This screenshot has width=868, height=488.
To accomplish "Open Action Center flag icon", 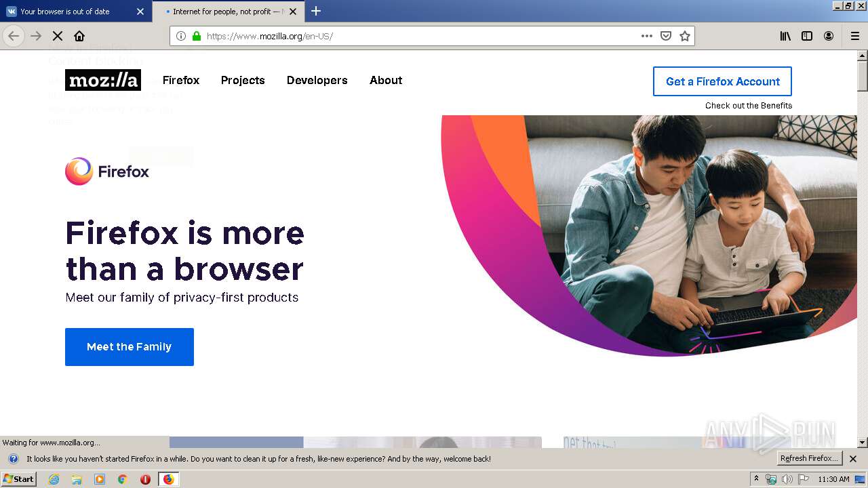I will [x=804, y=479].
